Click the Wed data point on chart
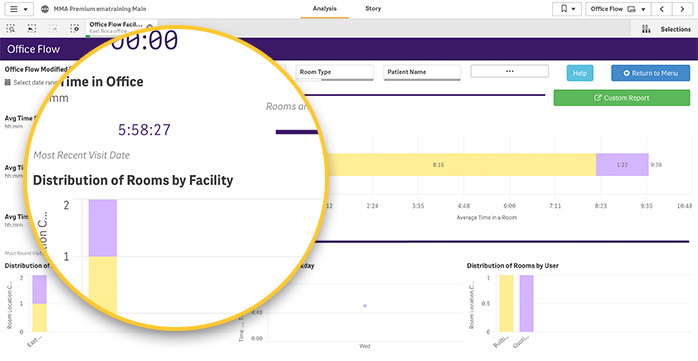This screenshot has height=361, width=698. coord(365,306)
